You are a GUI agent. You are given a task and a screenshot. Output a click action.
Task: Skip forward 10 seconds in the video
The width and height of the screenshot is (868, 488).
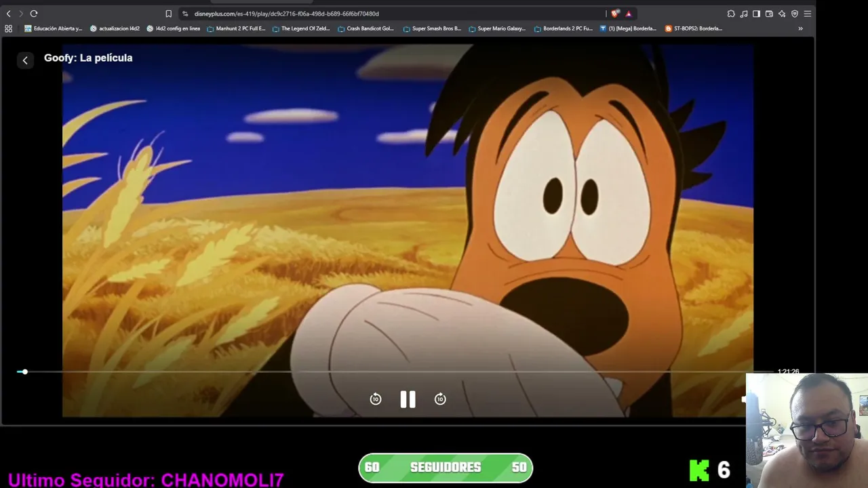(x=440, y=399)
